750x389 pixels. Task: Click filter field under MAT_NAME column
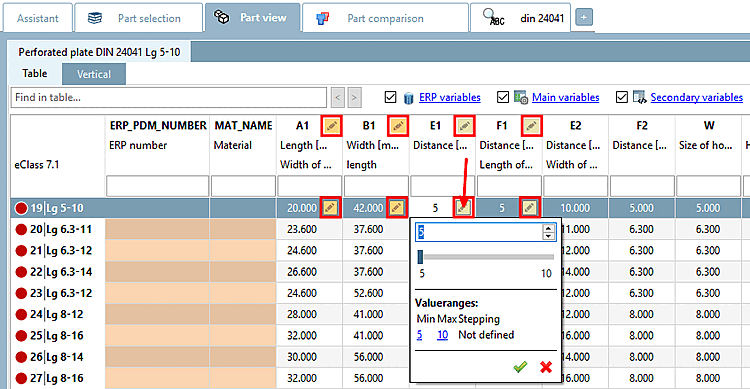tap(243, 186)
